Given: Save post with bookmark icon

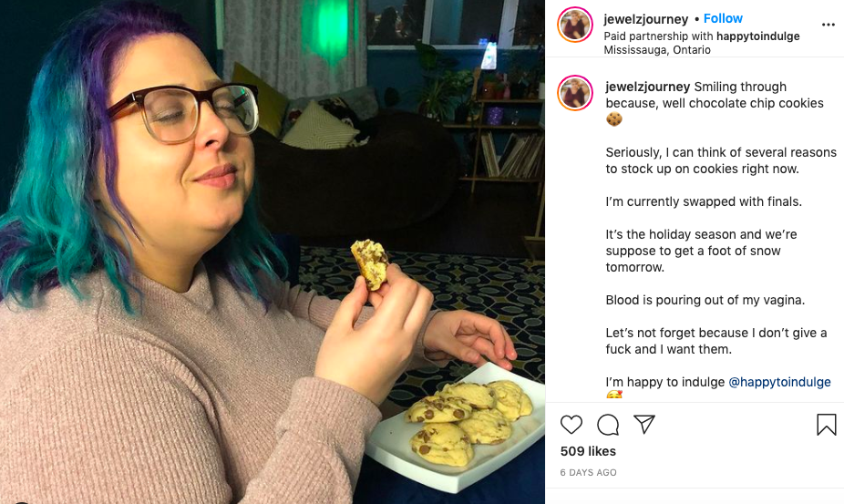Looking at the screenshot, I should [x=827, y=425].
